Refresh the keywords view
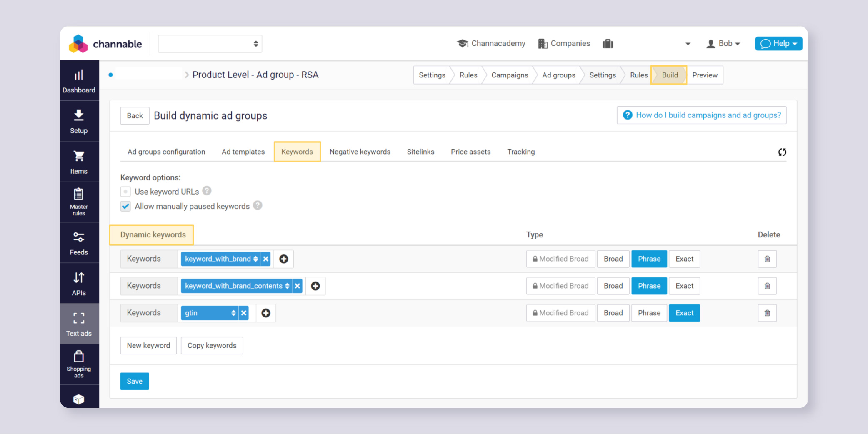This screenshot has width=868, height=434. (x=782, y=152)
